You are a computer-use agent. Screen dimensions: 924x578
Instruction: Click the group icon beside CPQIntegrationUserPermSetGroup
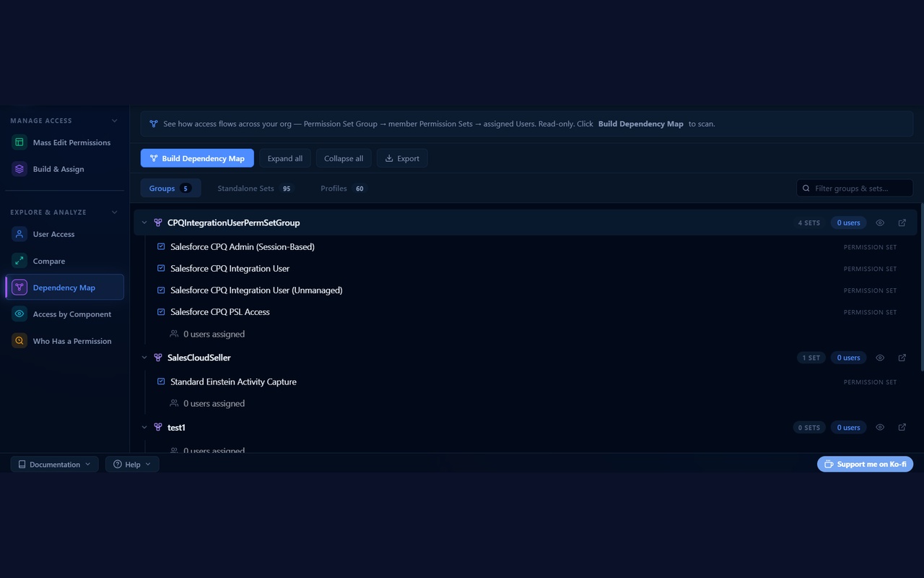click(158, 223)
